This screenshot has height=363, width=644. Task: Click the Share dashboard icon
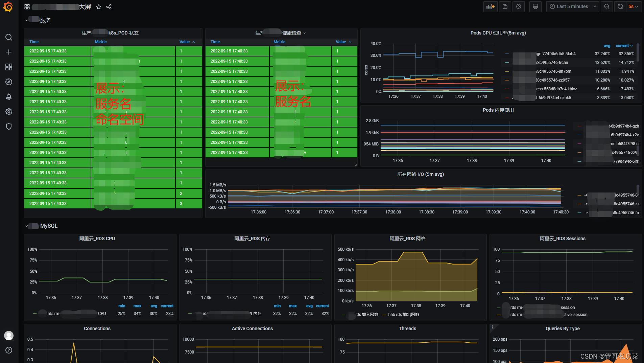109,6
